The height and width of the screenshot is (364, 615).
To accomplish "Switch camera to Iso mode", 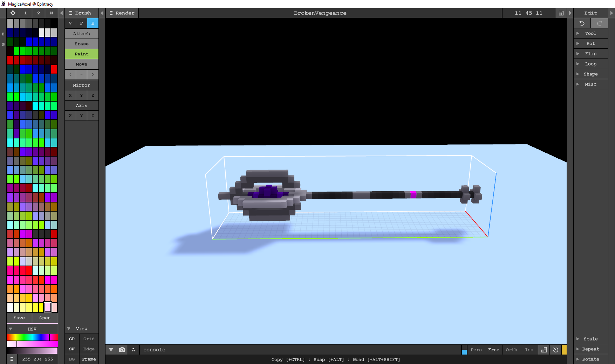I will point(529,350).
